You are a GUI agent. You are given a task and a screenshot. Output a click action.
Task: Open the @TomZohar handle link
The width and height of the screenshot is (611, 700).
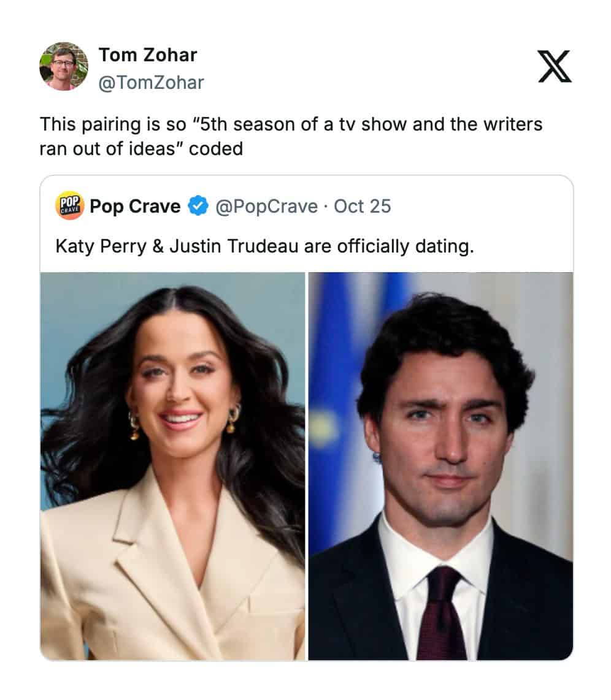[151, 82]
